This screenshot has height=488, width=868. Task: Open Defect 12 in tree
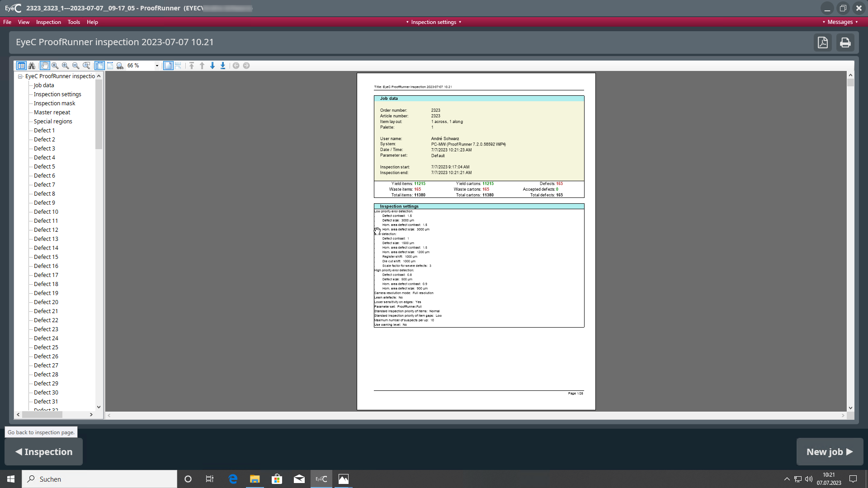[x=46, y=230]
